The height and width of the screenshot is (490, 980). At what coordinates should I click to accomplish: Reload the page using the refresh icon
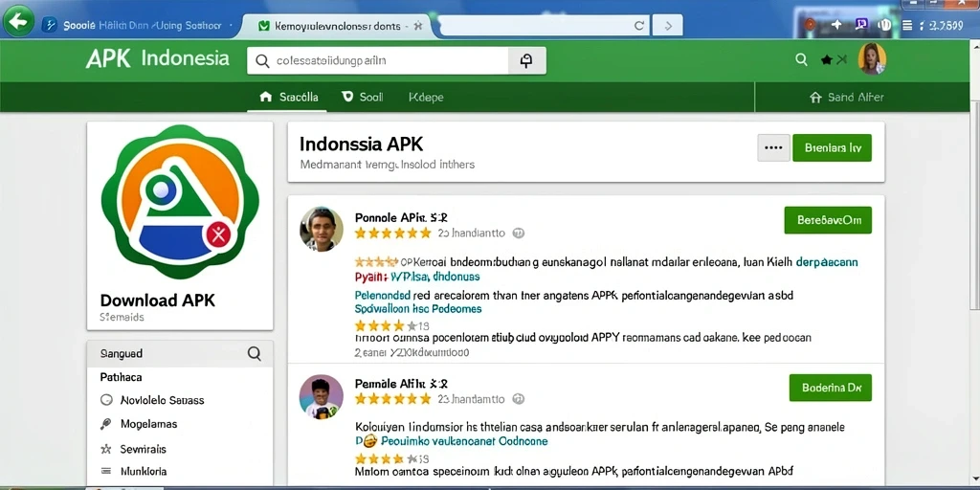[638, 26]
